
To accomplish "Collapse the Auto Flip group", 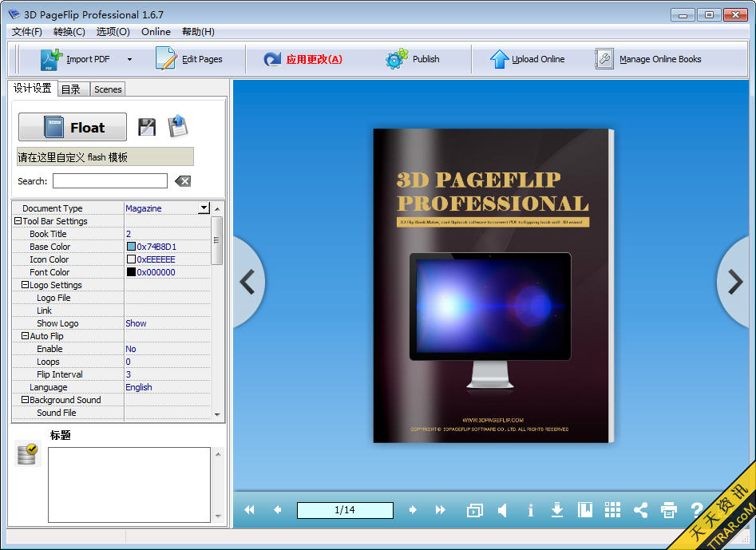I will click(25, 336).
